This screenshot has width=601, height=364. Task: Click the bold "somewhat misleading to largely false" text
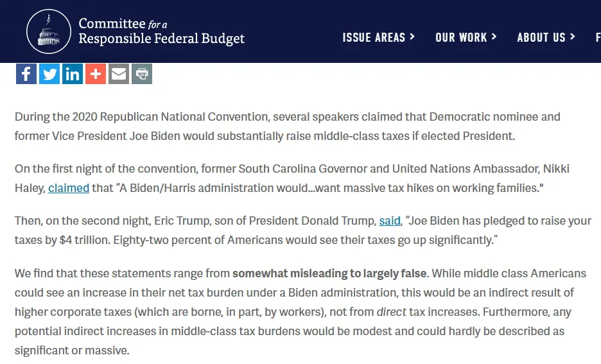pyautogui.click(x=329, y=273)
